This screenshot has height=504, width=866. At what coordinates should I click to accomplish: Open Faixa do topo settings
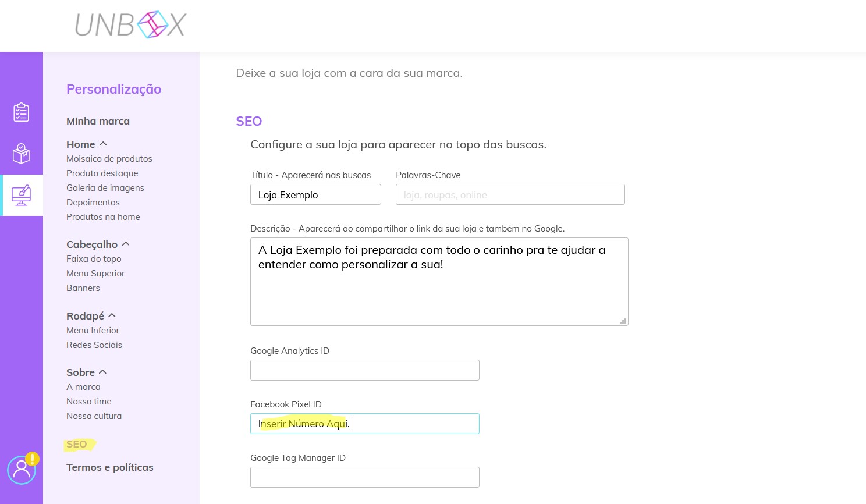point(94,259)
